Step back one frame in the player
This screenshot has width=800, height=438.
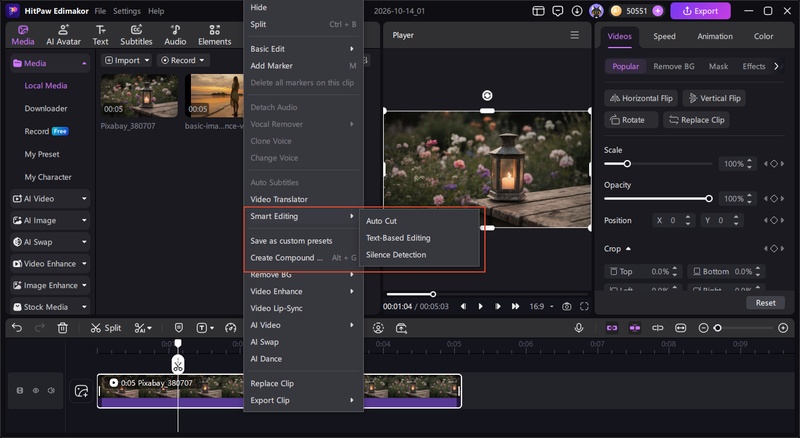coord(463,306)
